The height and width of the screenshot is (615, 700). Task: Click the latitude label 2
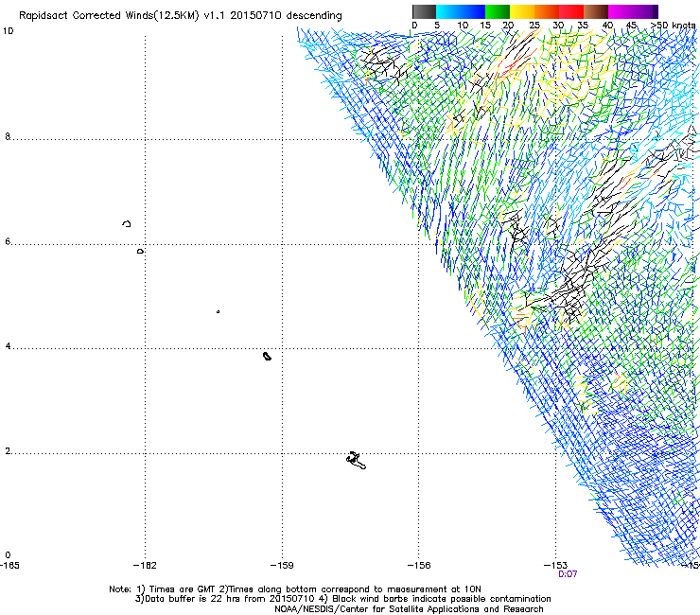[8, 451]
